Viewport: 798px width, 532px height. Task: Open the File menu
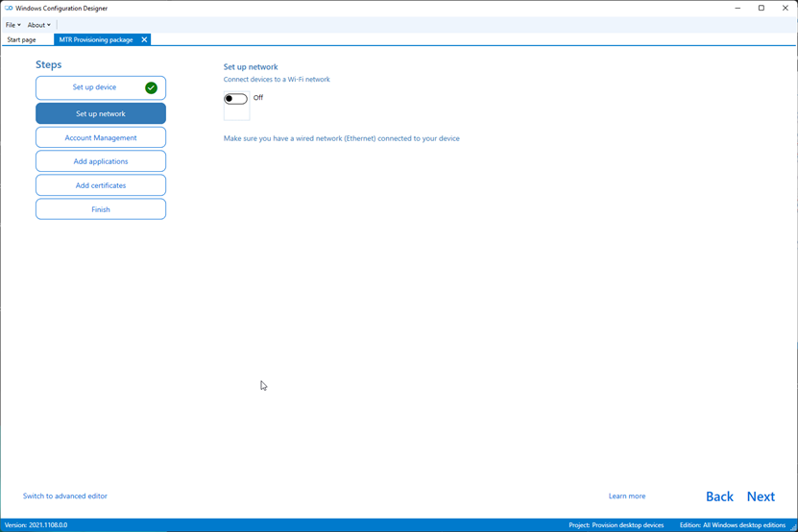tap(12, 25)
